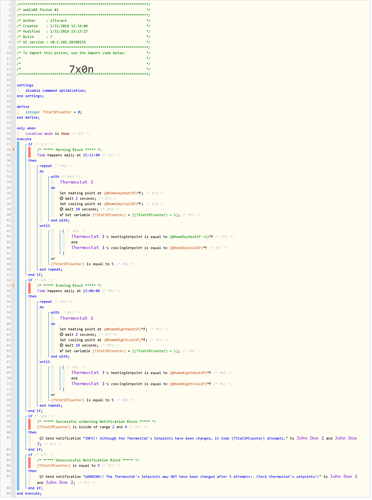Click the clock icon beside evening 'Wait 10 seconds'
Screen dimensions: 372x500
62,345
